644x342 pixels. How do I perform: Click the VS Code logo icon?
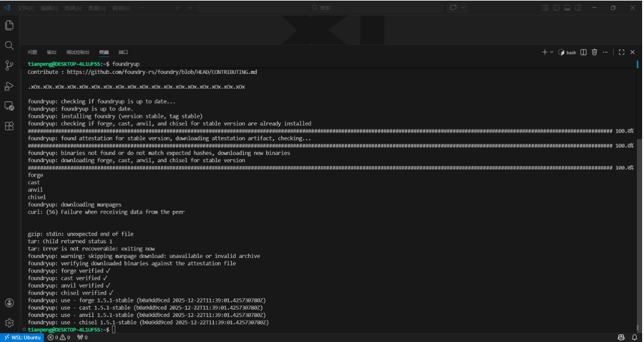coord(7,8)
